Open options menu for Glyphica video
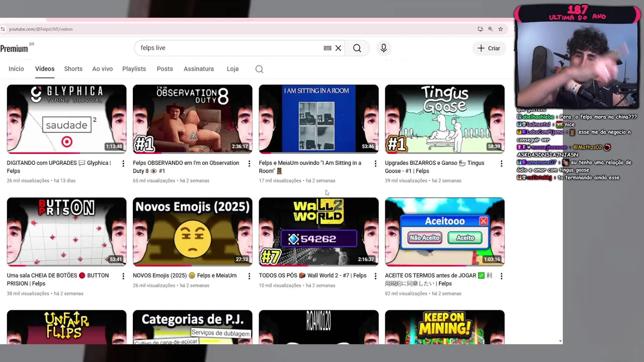 (x=123, y=163)
